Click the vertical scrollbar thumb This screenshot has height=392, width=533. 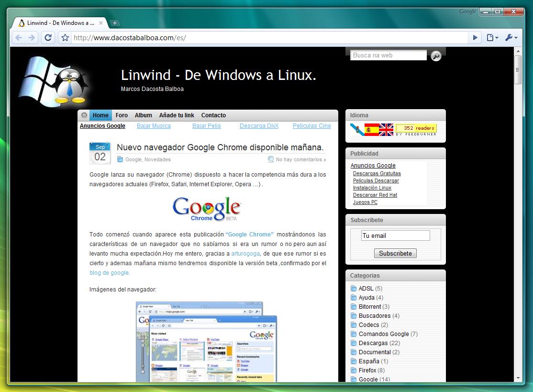click(x=518, y=70)
